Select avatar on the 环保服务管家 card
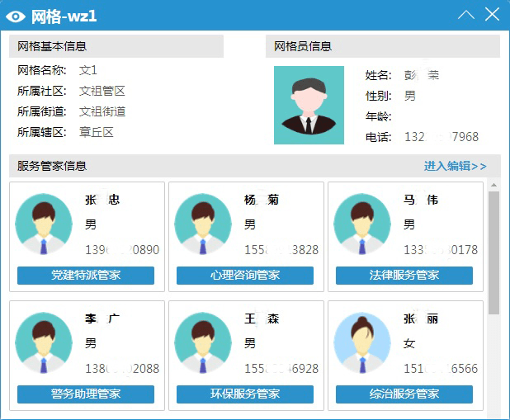The height and width of the screenshot is (420, 510). tap(203, 342)
